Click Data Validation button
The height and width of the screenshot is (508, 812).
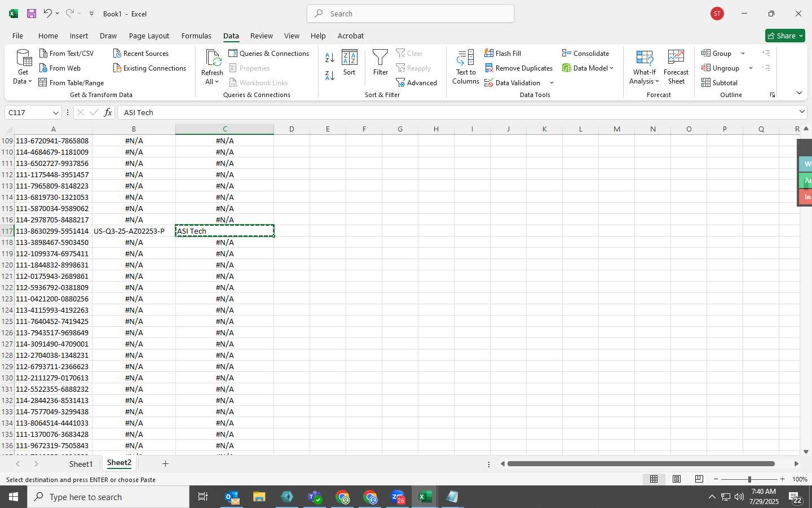tap(513, 82)
